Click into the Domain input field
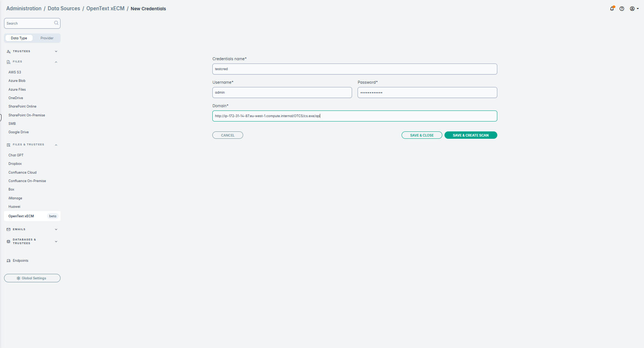Screen dimensions: 644x348 [x=403, y=116]
